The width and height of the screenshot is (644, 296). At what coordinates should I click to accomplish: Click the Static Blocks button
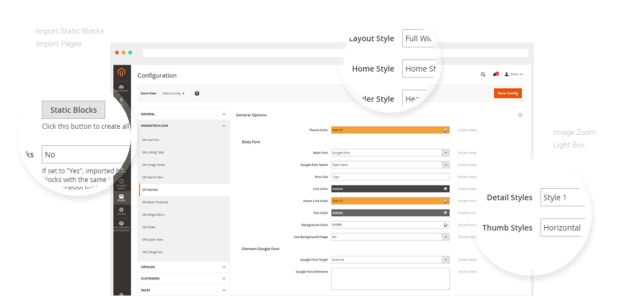click(74, 110)
